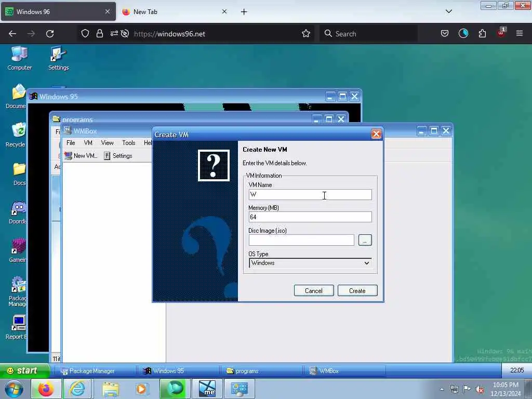The height and width of the screenshot is (399, 532).
Task: Show hidden tray icons arrow
Action: coord(442,390)
